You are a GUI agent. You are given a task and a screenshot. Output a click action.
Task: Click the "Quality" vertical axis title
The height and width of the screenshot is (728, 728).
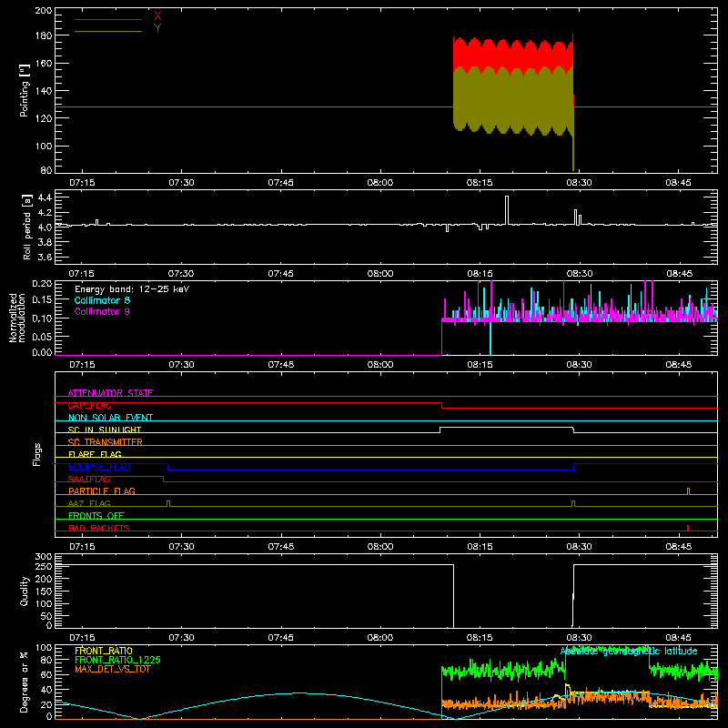tap(25, 591)
